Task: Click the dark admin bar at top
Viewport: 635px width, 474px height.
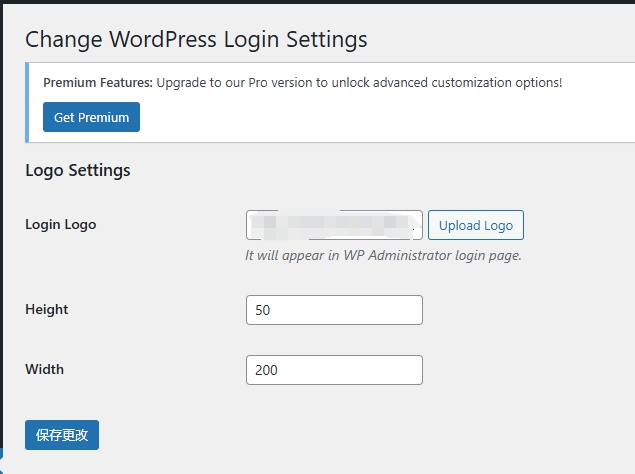Action: [317, 2]
